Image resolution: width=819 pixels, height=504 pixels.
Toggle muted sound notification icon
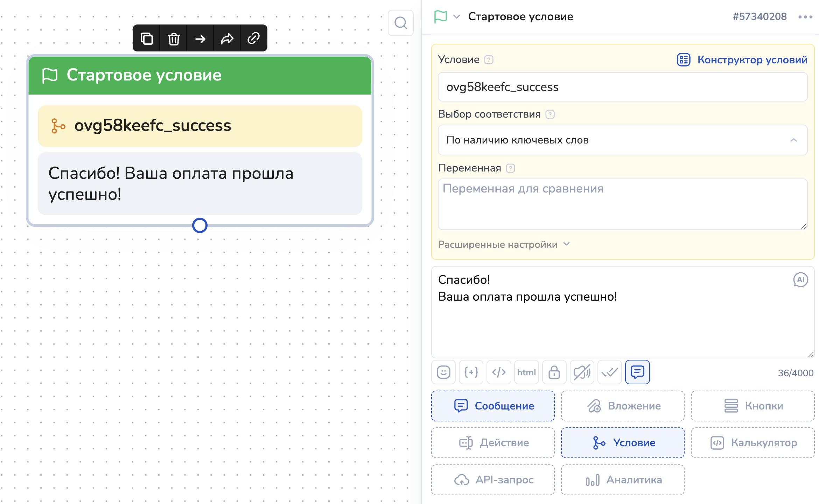pyautogui.click(x=582, y=372)
